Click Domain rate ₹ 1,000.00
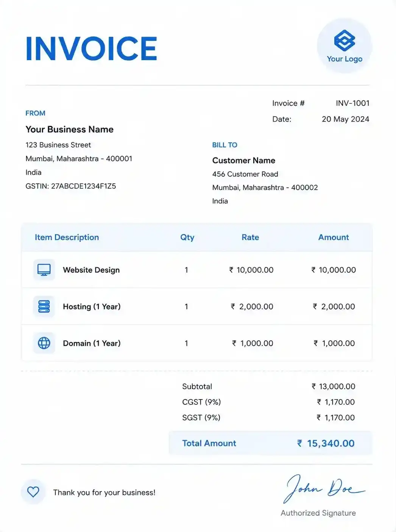The height and width of the screenshot is (532, 396). 253,343
